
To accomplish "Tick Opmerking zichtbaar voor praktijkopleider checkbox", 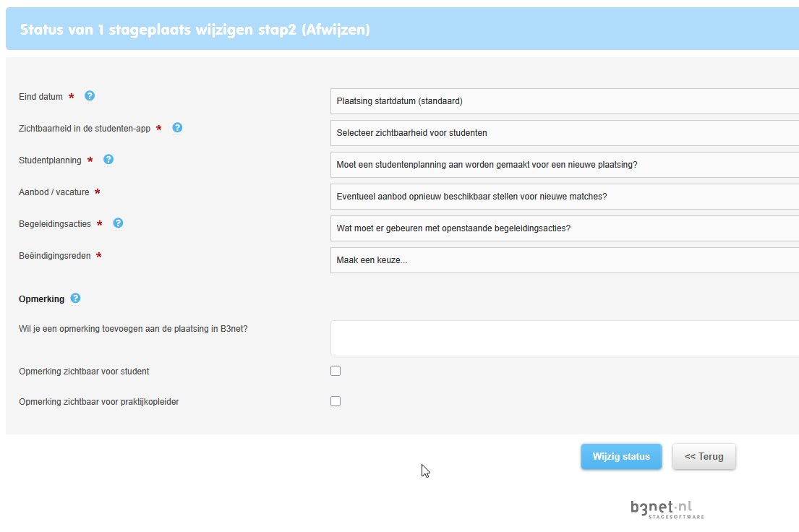I will tap(336, 402).
